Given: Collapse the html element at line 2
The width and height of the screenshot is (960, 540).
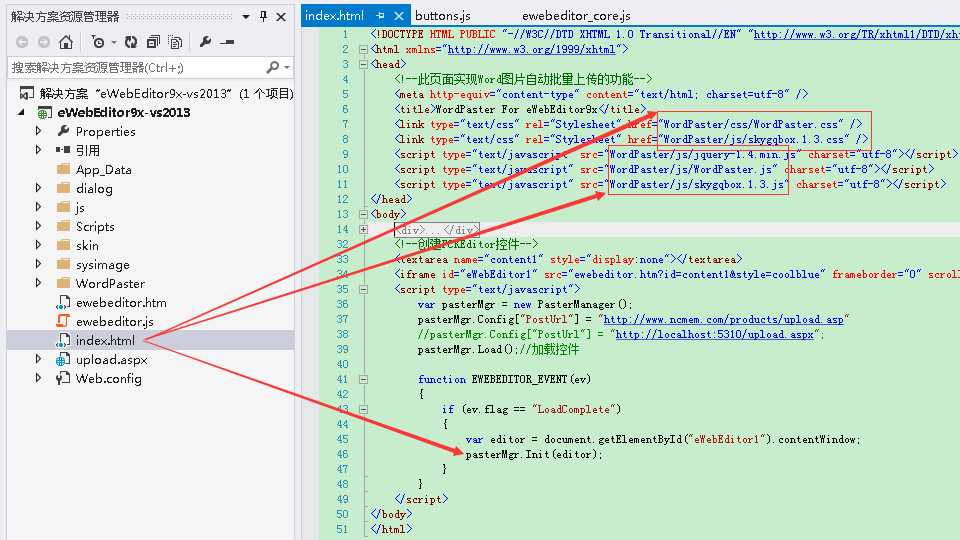Looking at the screenshot, I should click(363, 50).
